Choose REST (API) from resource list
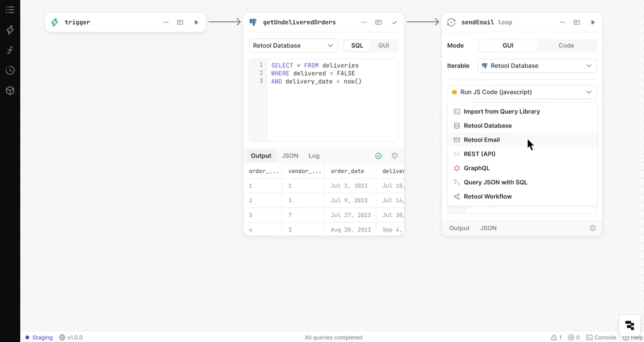The image size is (644, 342). (522, 154)
